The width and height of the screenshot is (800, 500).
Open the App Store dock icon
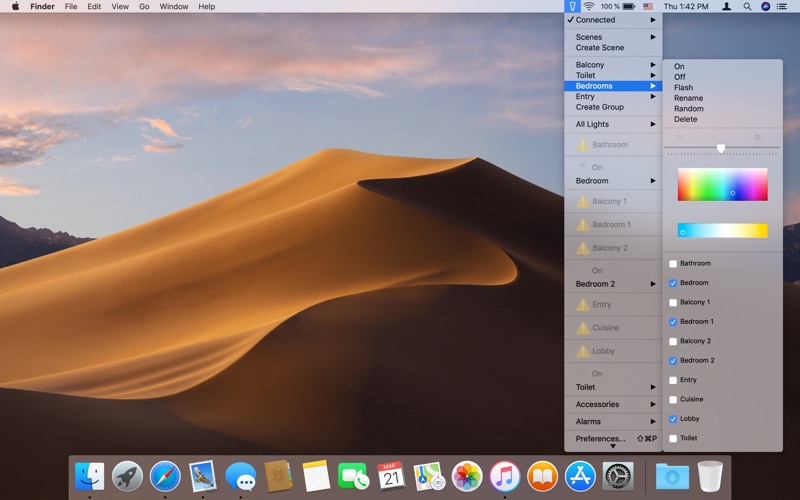pos(580,476)
